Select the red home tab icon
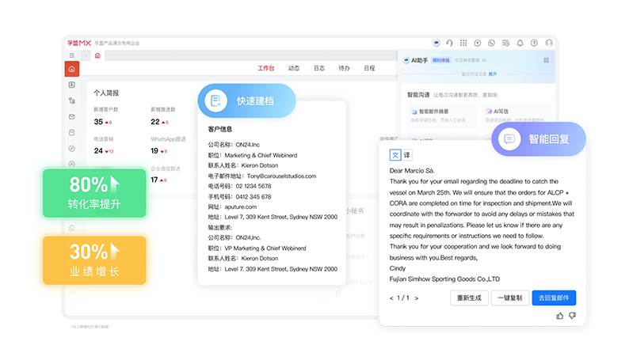This screenshot has width=629, height=364. 97,55
